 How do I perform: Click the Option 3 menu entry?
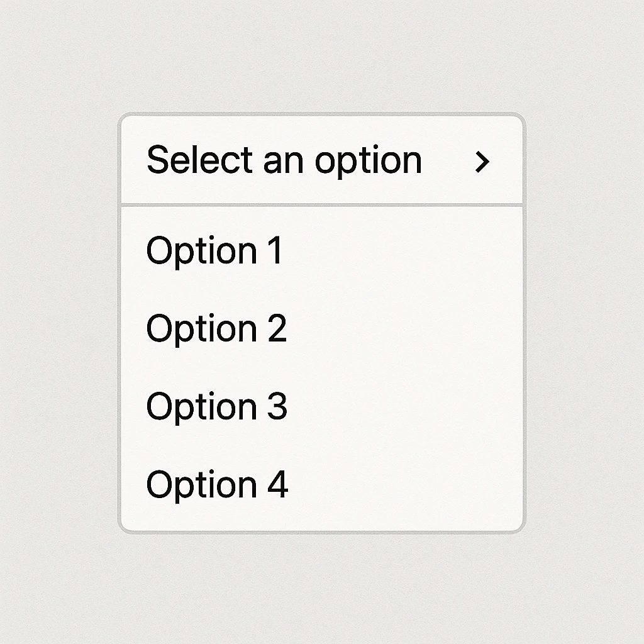216,406
